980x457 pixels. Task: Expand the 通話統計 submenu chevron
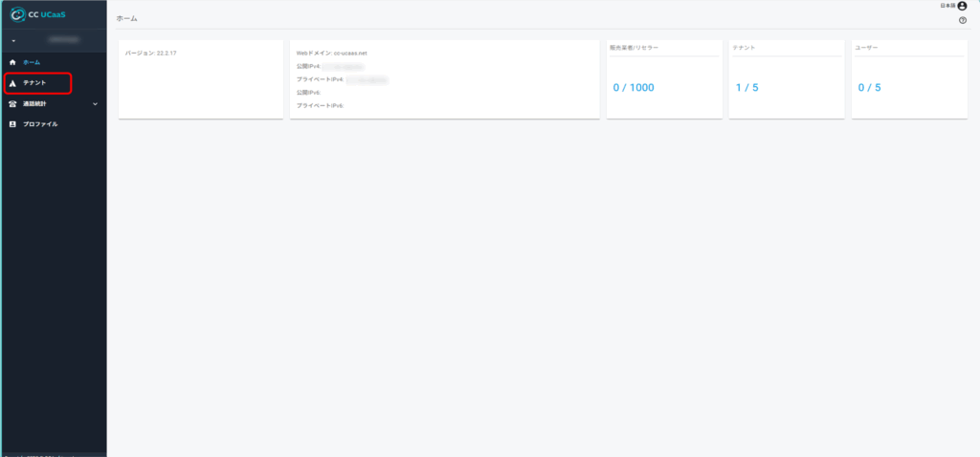95,103
